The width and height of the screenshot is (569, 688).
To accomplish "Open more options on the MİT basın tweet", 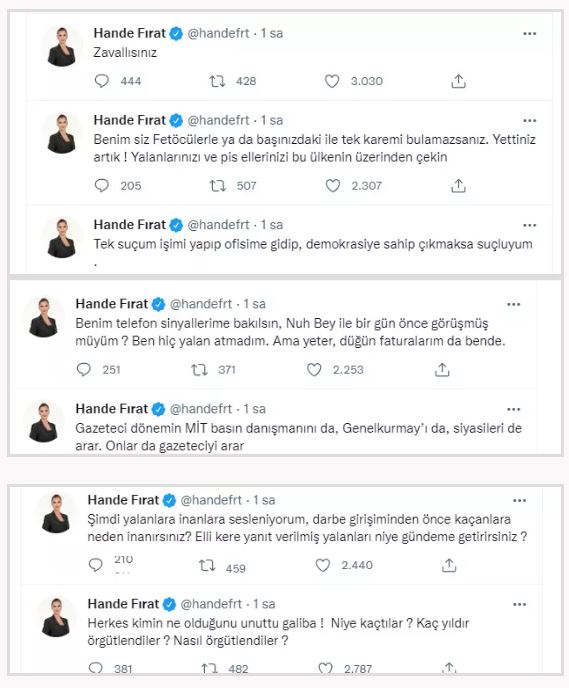I will pyautogui.click(x=514, y=409).
